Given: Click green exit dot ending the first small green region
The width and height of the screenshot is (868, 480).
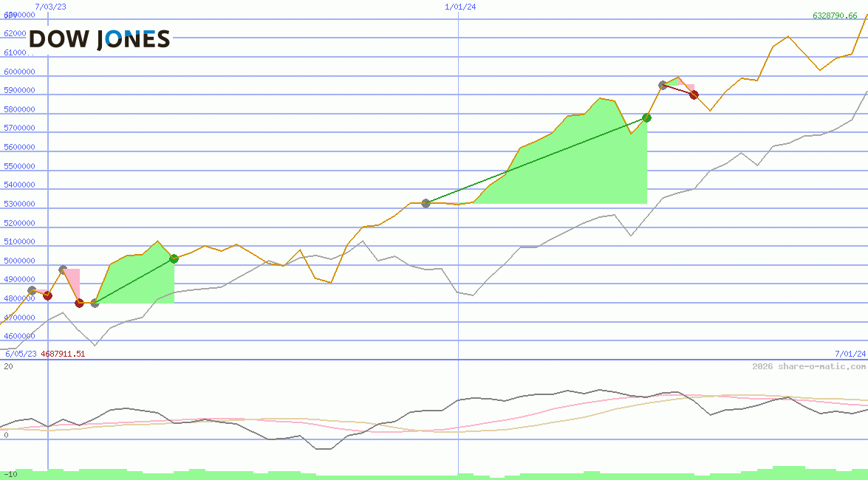Looking at the screenshot, I should 174,258.
